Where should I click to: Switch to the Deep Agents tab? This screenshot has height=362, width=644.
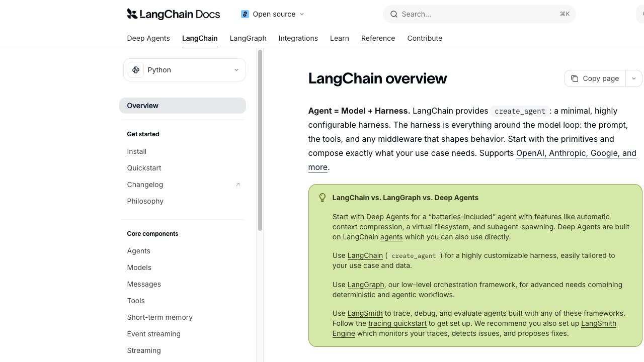coord(148,38)
